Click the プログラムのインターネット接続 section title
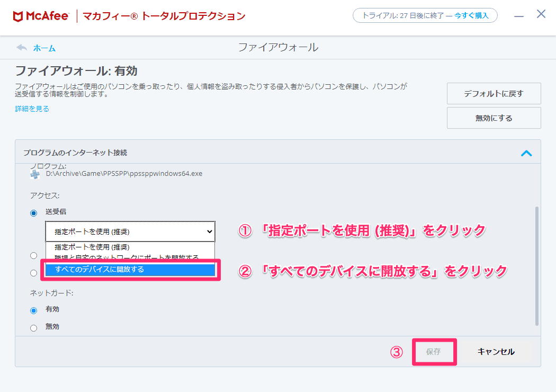The image size is (556, 392). point(75,153)
